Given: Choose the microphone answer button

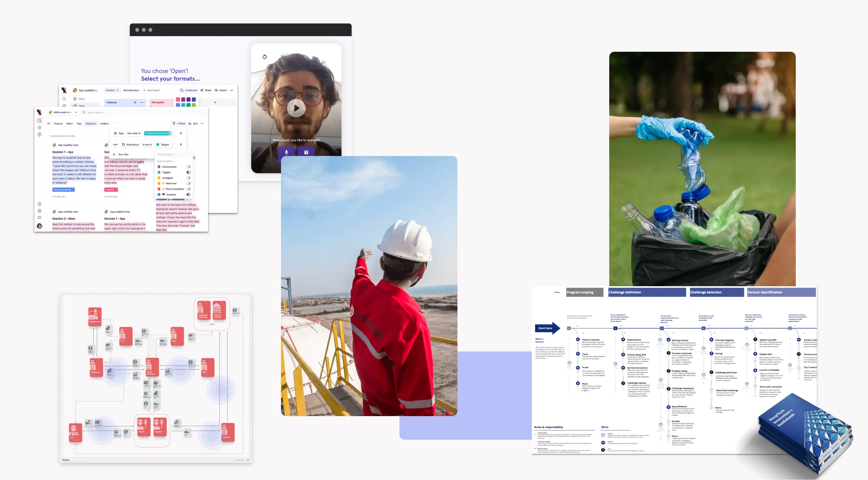Looking at the screenshot, I should tap(287, 152).
